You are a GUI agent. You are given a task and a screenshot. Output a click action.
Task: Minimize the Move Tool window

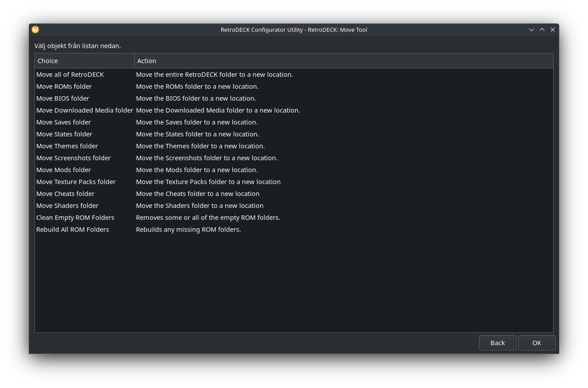pyautogui.click(x=531, y=30)
